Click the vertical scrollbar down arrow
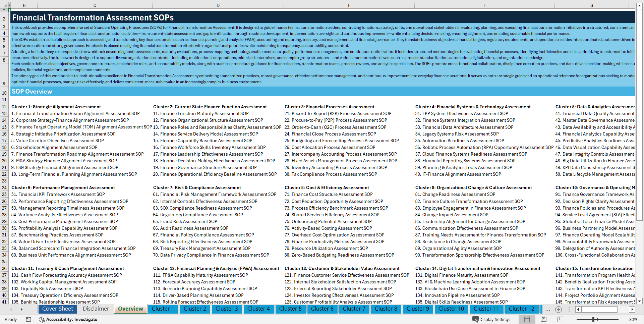 coord(640,301)
